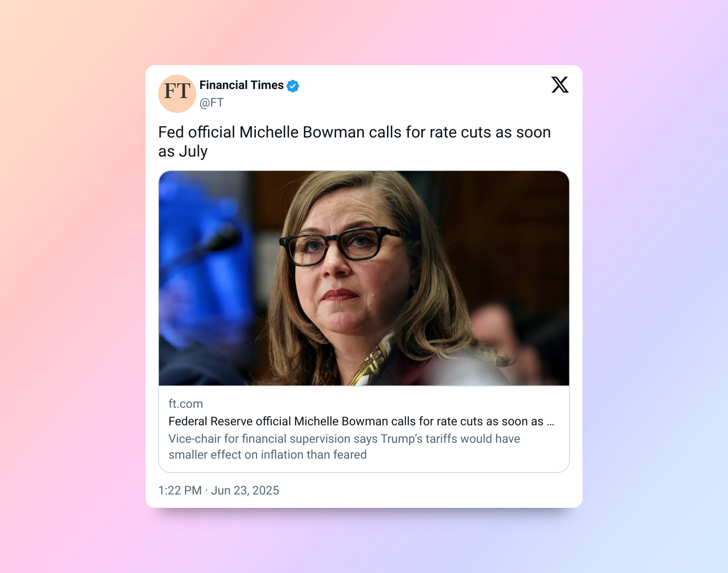Image resolution: width=728 pixels, height=573 pixels.
Task: Select the tweet text about rate cuts
Action: [x=354, y=142]
